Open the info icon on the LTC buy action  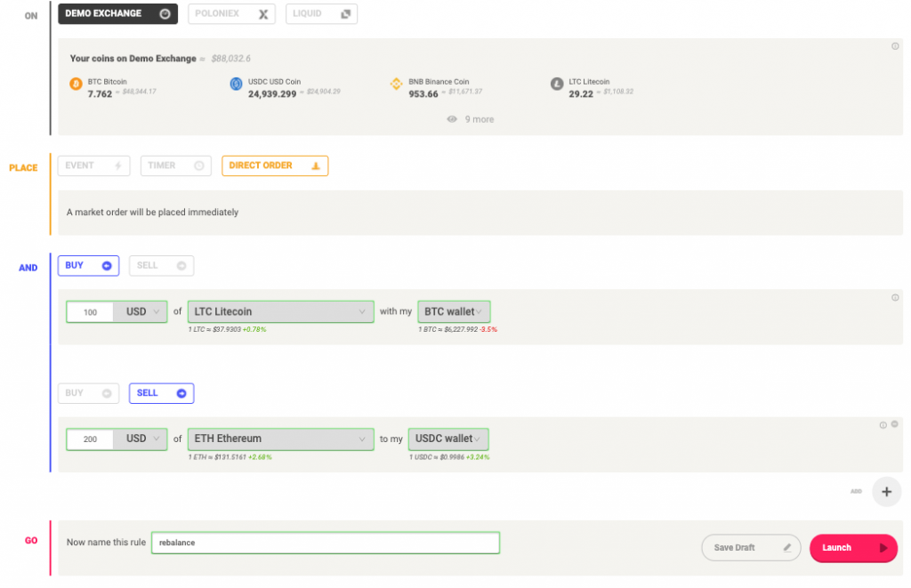click(x=895, y=297)
